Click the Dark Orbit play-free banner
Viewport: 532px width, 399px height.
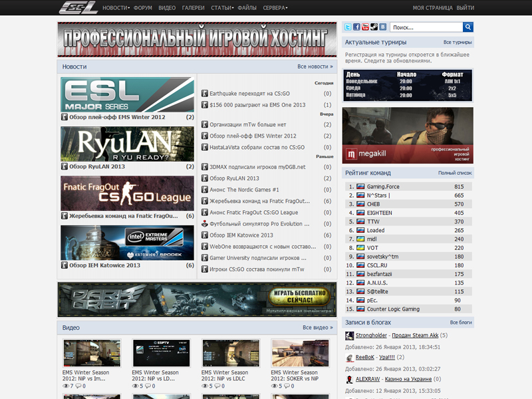[x=197, y=300]
